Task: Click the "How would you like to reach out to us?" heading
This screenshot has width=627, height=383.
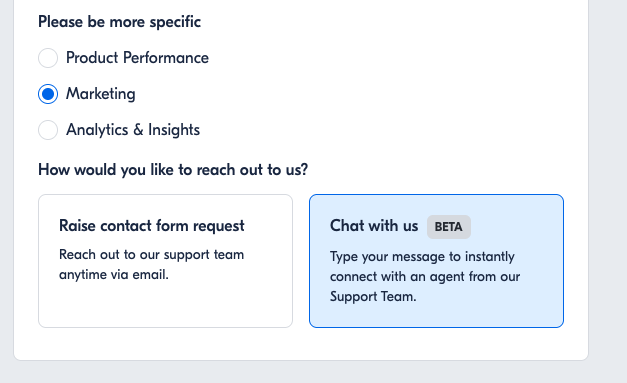Action: click(173, 170)
